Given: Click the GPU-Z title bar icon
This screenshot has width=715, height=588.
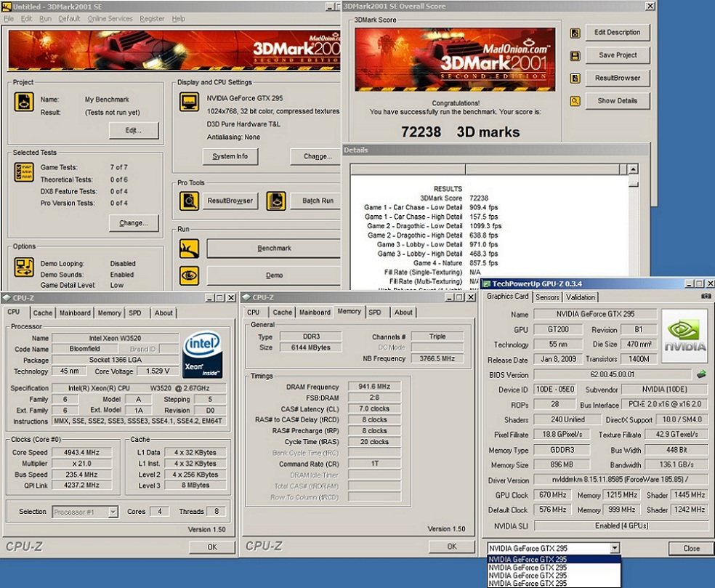Looking at the screenshot, I should pos(487,283).
